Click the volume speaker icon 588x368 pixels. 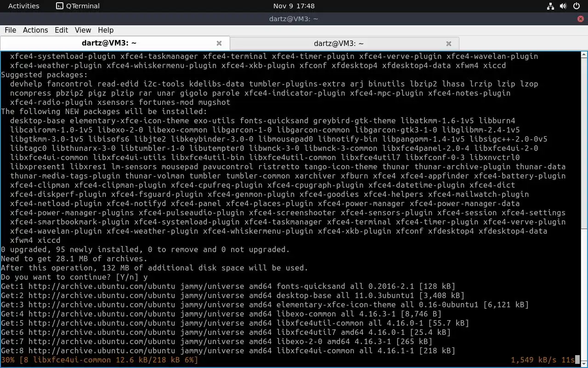pos(563,6)
